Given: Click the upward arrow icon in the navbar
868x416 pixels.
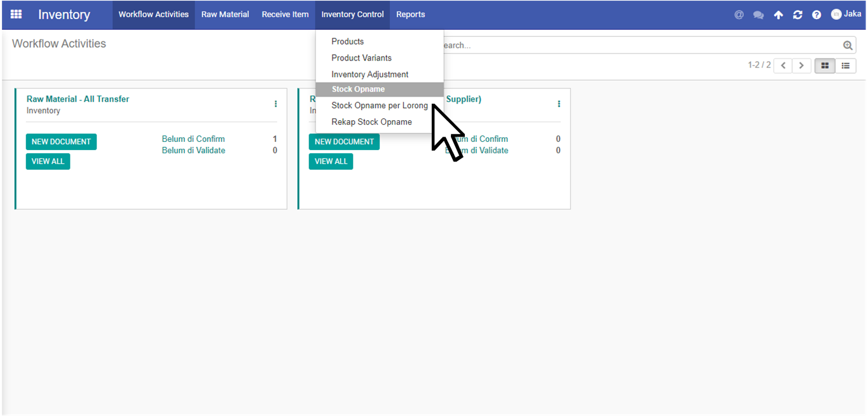Looking at the screenshot, I should click(x=778, y=15).
